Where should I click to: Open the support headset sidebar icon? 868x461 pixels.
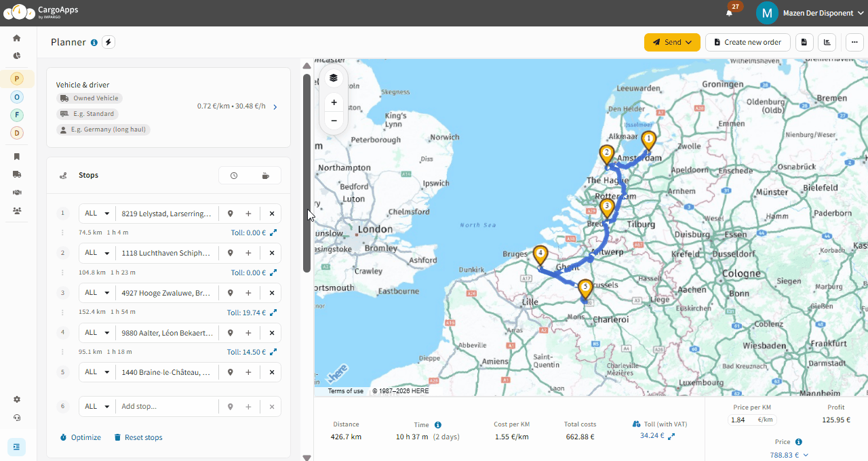click(x=17, y=418)
